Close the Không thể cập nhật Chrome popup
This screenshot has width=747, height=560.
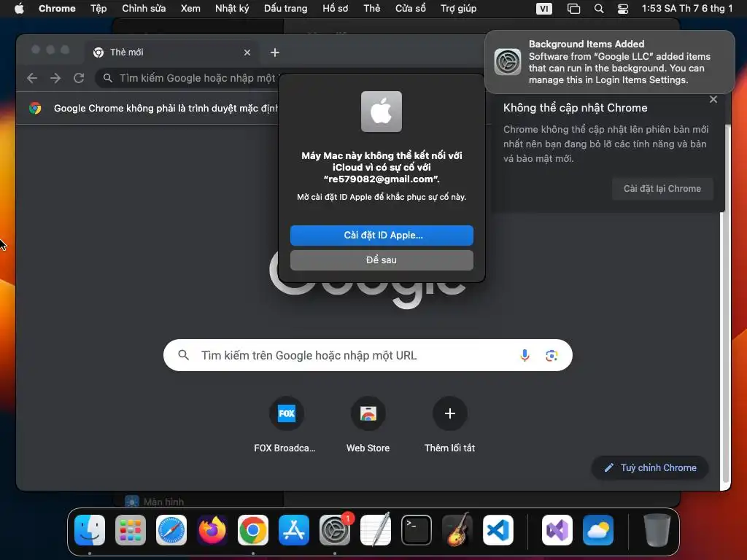coord(713,99)
